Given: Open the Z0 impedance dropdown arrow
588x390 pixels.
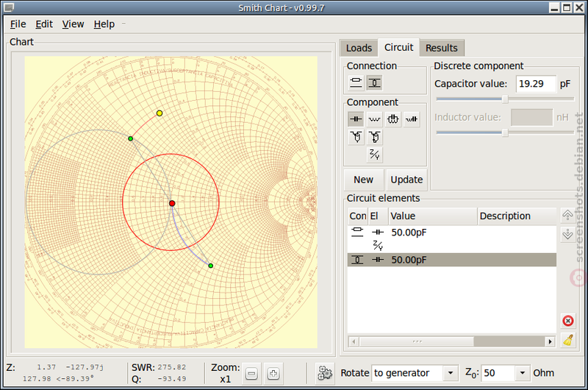Looking at the screenshot, I should tap(523, 373).
